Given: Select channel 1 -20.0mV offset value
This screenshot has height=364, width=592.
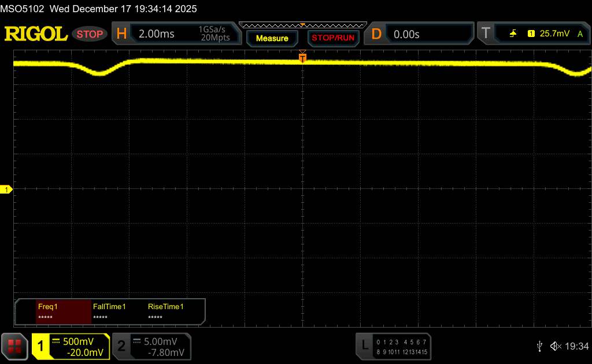Looking at the screenshot, I should 84,352.
